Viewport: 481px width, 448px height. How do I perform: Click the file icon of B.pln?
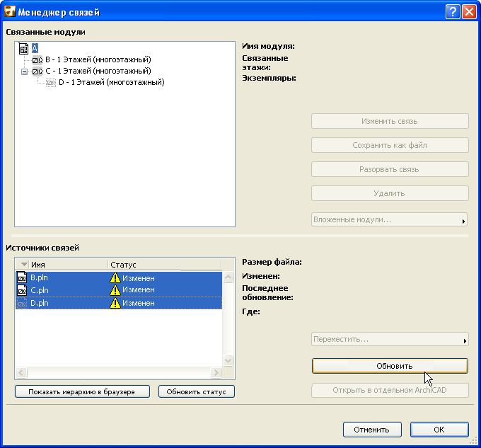click(22, 277)
